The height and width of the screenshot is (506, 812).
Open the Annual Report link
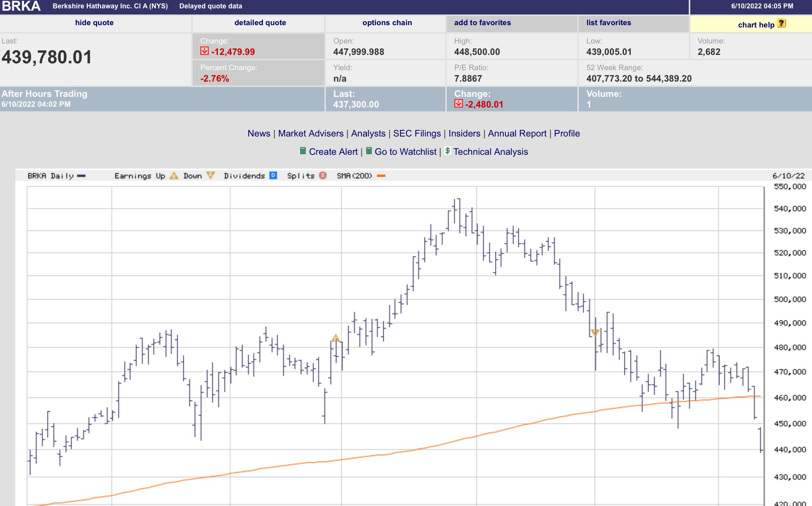click(517, 133)
